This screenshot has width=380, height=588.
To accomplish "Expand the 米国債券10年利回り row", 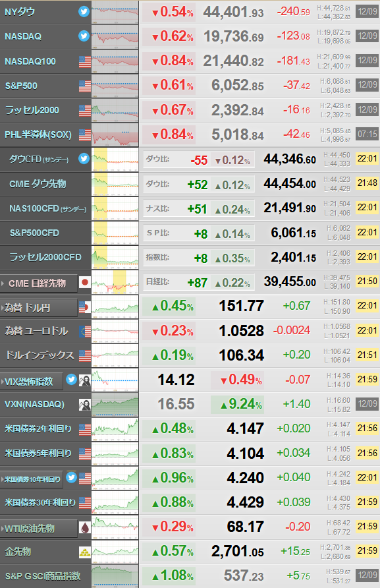I will (3, 479).
